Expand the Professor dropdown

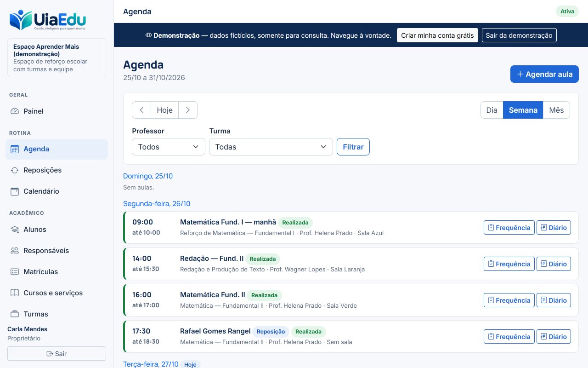tap(169, 147)
